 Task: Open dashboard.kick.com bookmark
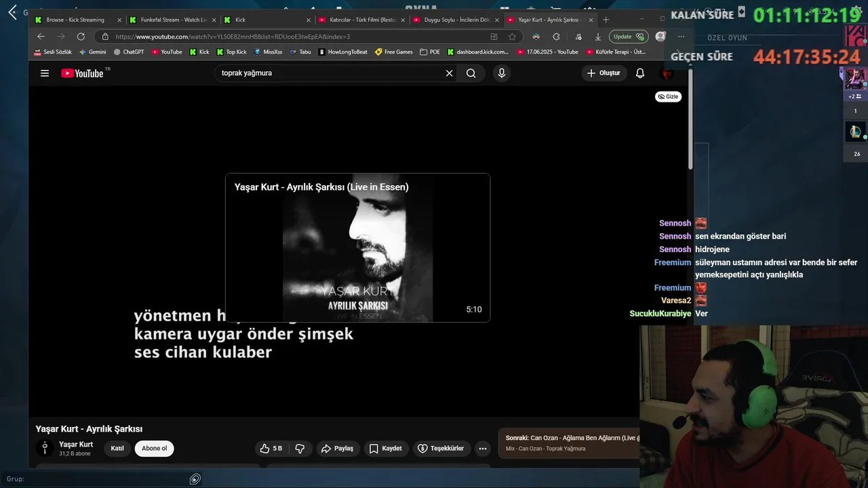[477, 52]
